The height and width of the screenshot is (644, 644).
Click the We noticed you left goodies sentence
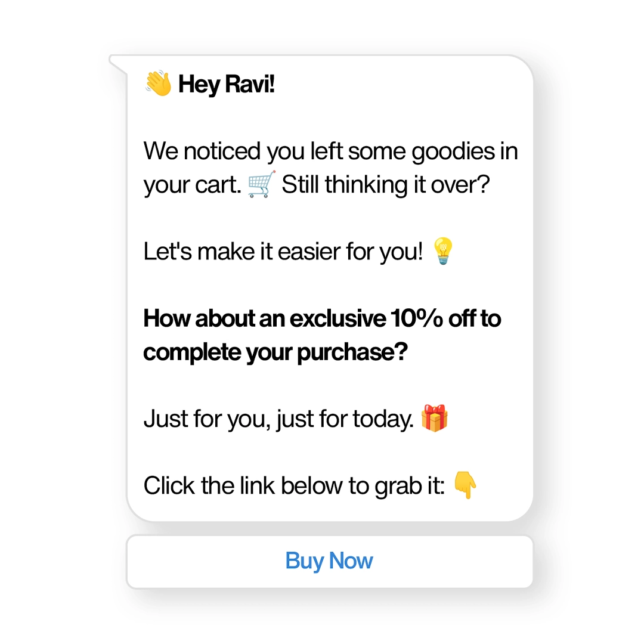pyautogui.click(x=330, y=151)
